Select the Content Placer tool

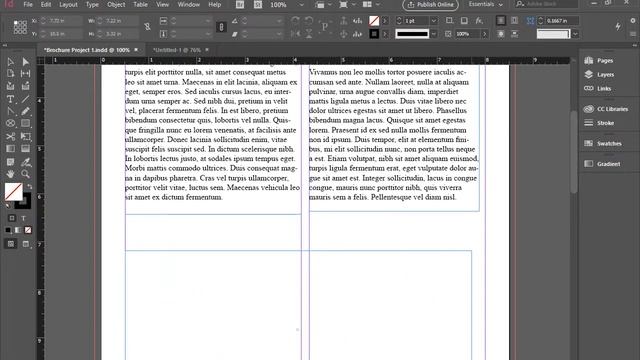(25, 86)
